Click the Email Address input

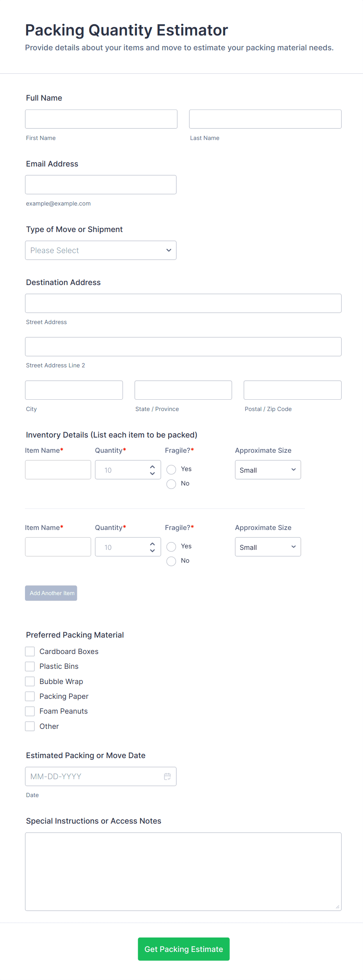click(x=101, y=184)
